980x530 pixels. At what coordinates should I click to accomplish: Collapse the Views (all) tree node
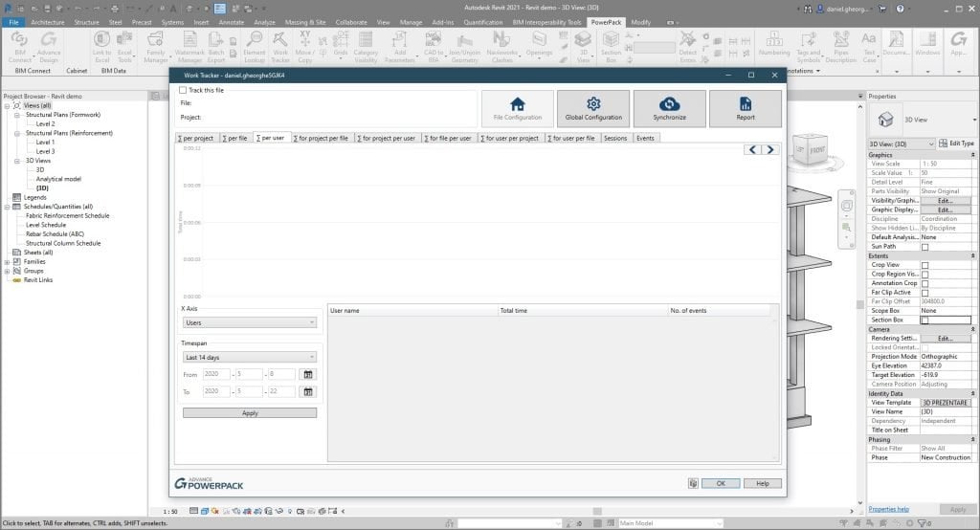click(7, 105)
